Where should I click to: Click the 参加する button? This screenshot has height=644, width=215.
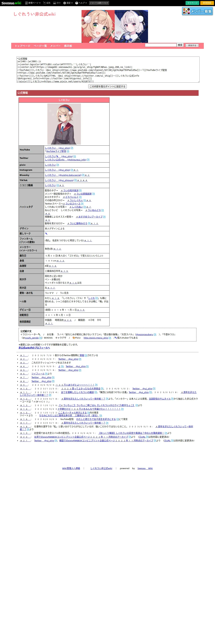click(x=192, y=45)
